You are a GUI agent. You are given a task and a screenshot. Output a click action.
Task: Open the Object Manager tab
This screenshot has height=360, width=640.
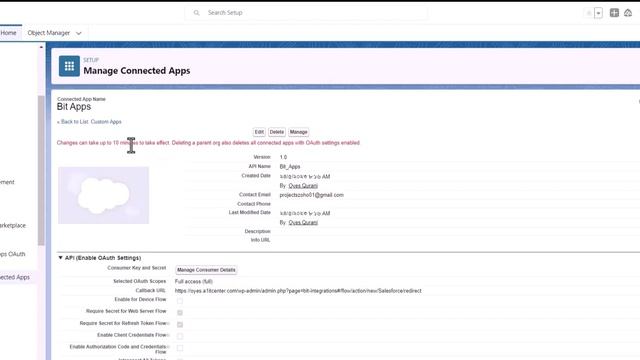49,33
